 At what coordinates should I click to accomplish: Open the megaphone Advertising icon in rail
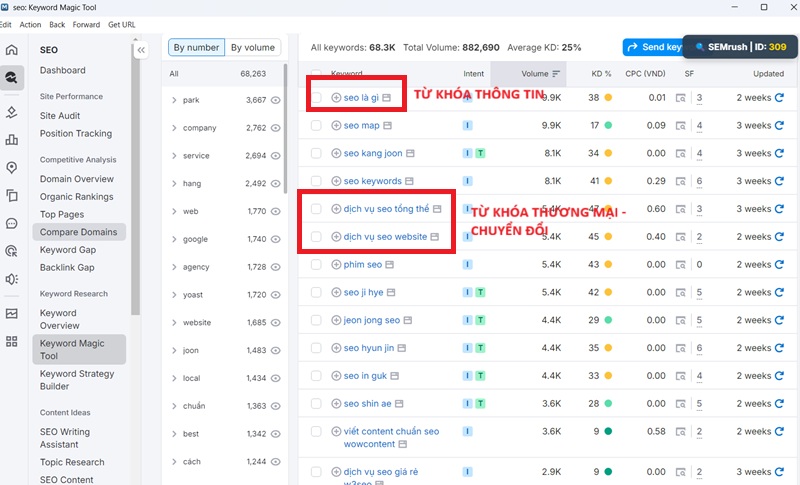(11, 279)
